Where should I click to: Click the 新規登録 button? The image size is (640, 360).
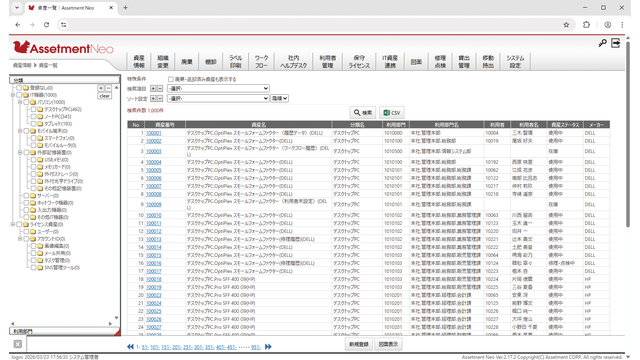pos(358,344)
